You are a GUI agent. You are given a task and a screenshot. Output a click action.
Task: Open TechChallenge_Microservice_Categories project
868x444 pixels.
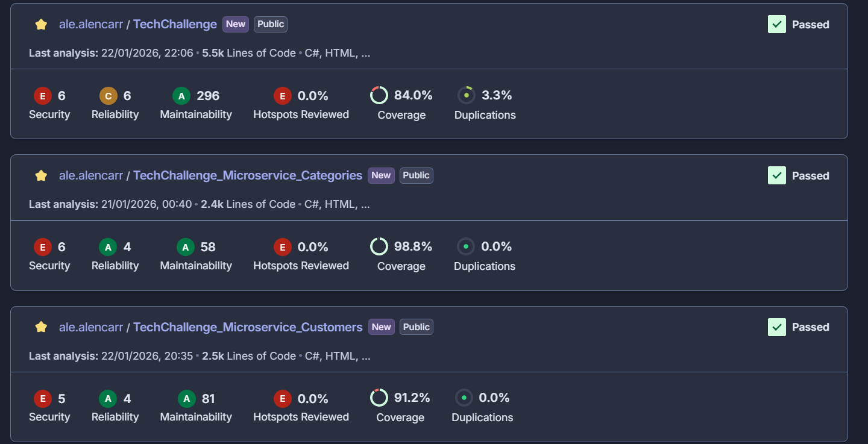tap(247, 176)
